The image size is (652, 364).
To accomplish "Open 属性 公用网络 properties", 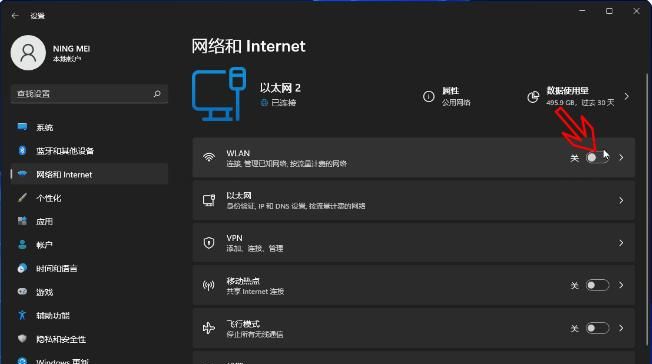I will (447, 97).
